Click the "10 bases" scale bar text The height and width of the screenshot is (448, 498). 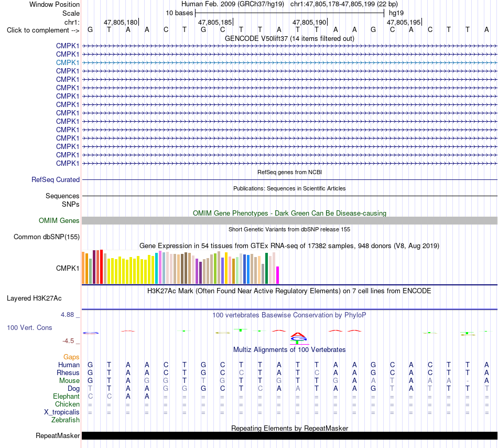coord(179,13)
